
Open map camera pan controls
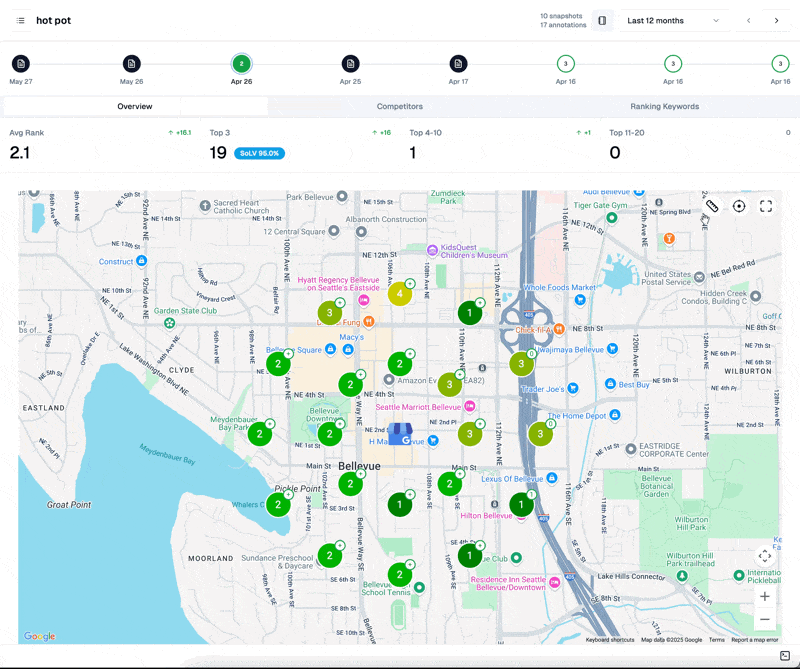[x=765, y=556]
